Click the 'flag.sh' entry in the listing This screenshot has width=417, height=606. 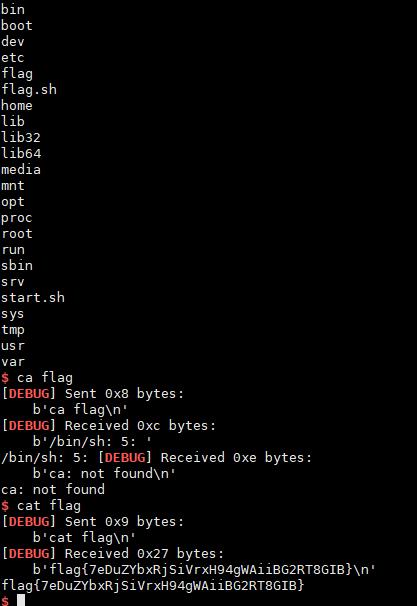[29, 90]
